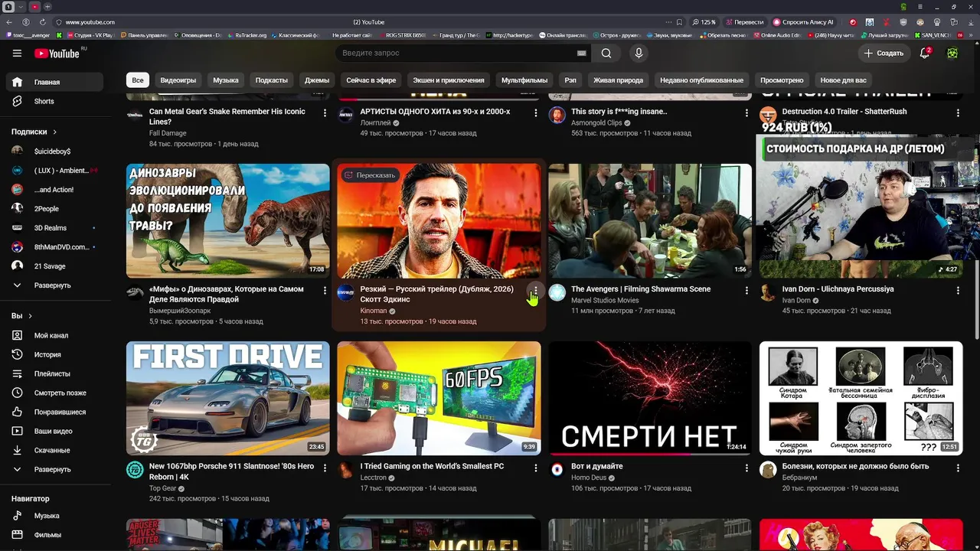
Task: Open account avatar menu
Action: 952,53
